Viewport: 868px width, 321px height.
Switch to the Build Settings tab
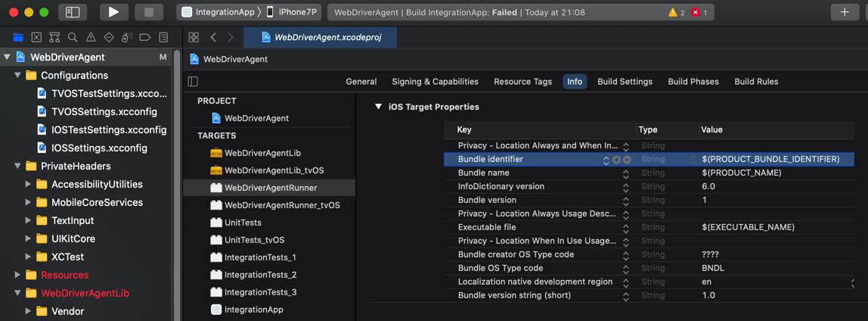625,82
